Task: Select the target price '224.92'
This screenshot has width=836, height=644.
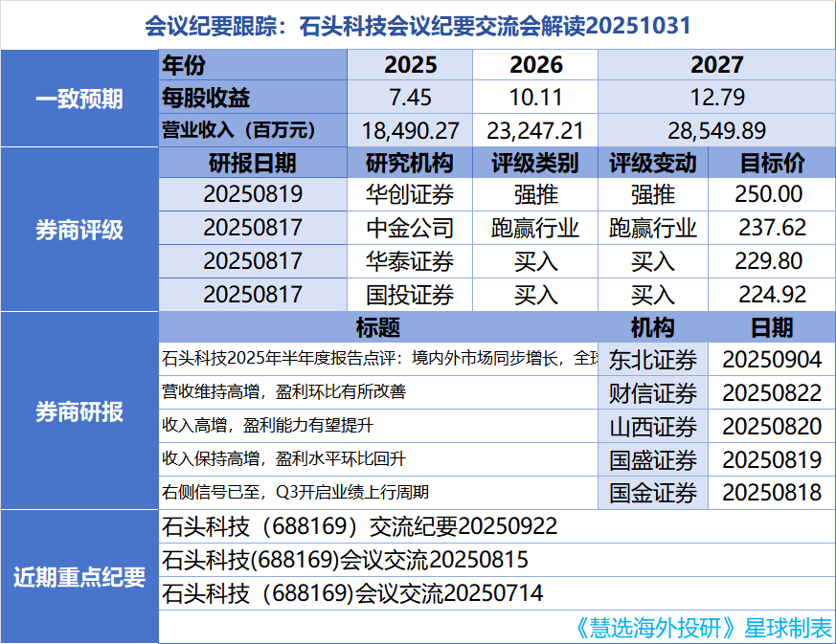Action: pos(772,295)
